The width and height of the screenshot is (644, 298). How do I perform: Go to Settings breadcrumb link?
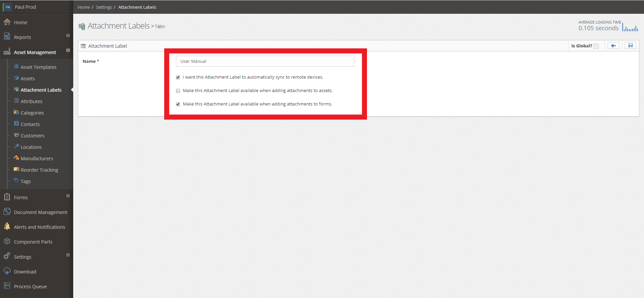[104, 7]
